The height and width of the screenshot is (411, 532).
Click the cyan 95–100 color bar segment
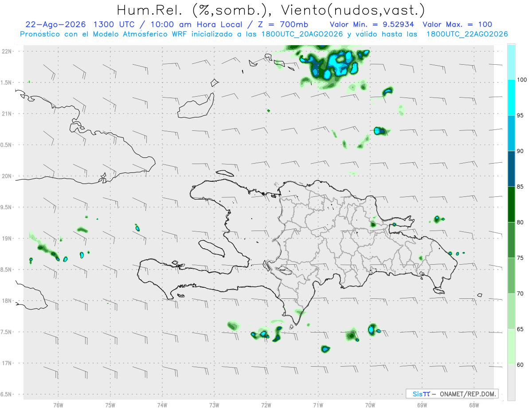click(x=511, y=98)
